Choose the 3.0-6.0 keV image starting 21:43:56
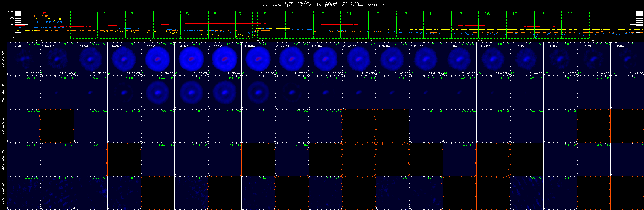This screenshot has width=644, height=210. click(527, 59)
